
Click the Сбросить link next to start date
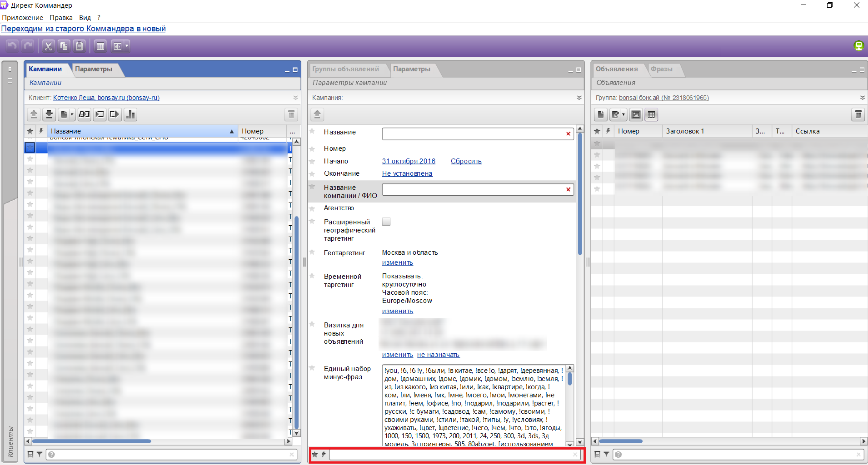tap(466, 161)
